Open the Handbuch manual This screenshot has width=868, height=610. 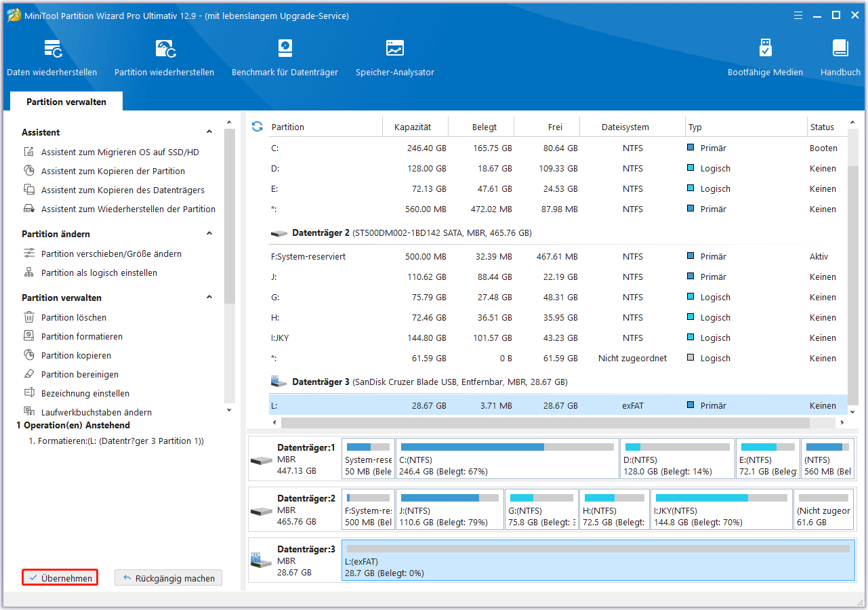(x=840, y=58)
